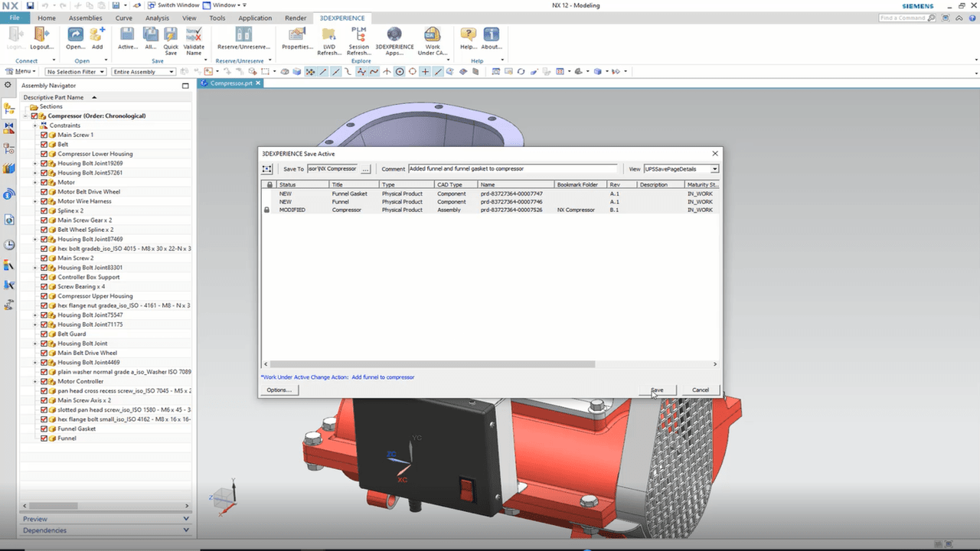Open the Assembly Navigator tab in the resource bar
The width and height of the screenshot is (980, 551).
click(9, 109)
